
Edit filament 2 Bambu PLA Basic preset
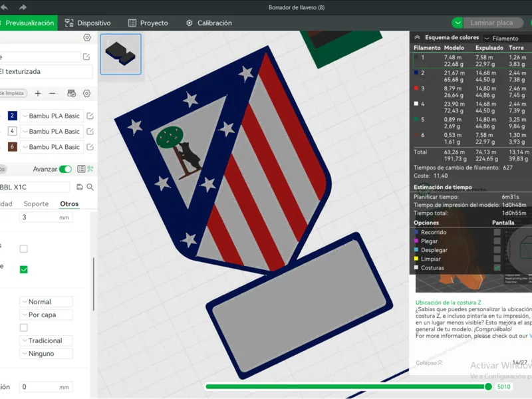[90, 116]
